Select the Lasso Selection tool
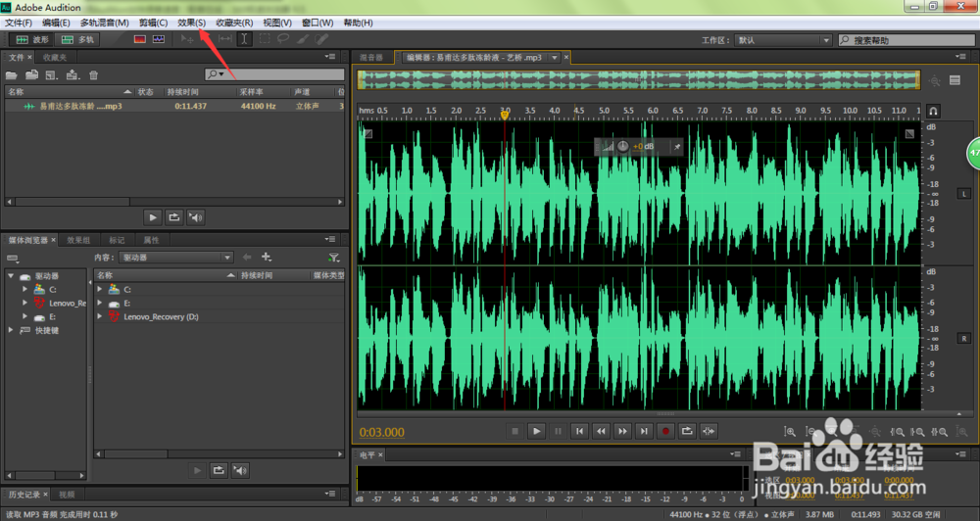The height and width of the screenshot is (521, 980). (283, 39)
